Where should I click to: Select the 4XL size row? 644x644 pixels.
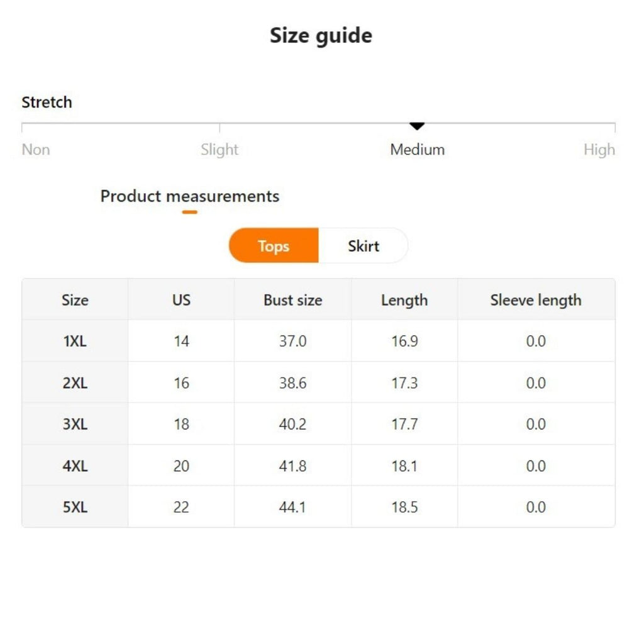coord(75,466)
